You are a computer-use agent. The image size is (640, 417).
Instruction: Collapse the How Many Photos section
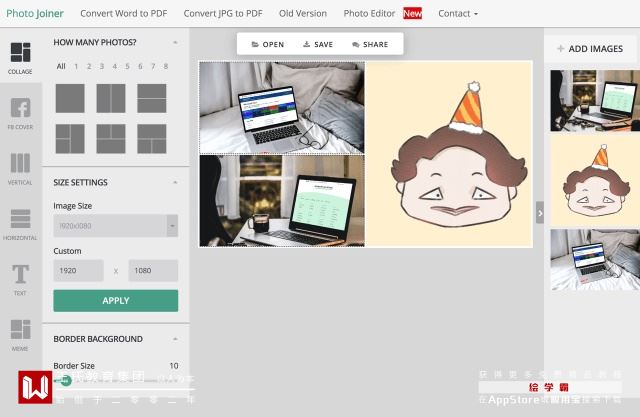point(175,42)
